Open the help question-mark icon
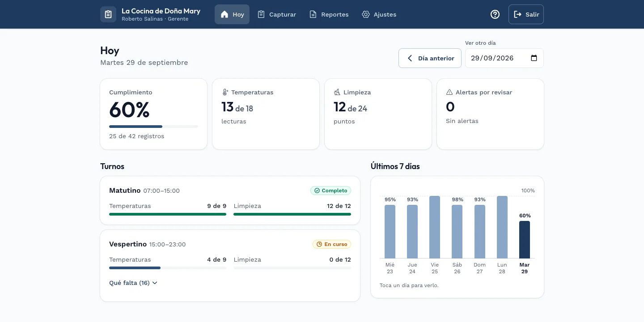Screen dimensions: 644x322 pos(495,14)
